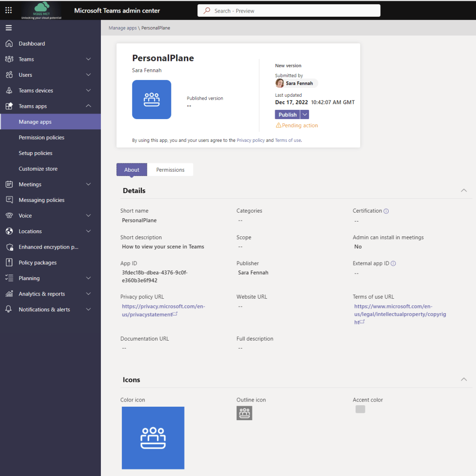
Task: Switch to the Permissions tab
Action: (170, 170)
